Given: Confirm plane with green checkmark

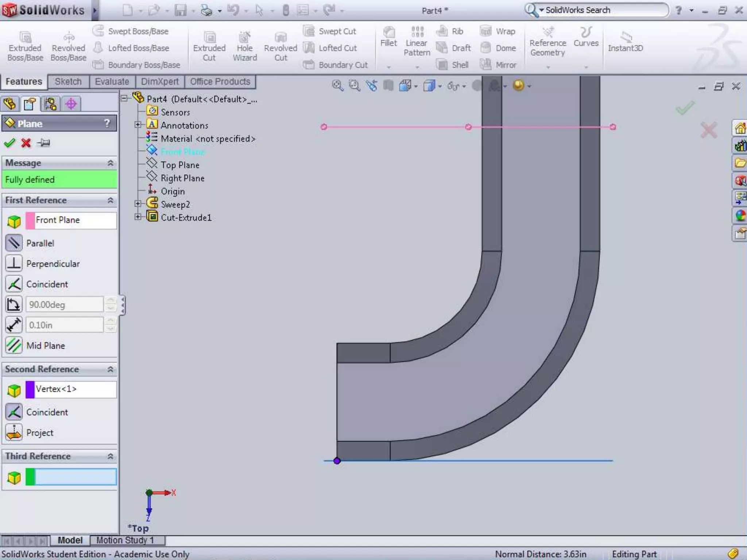Looking at the screenshot, I should 9,143.
